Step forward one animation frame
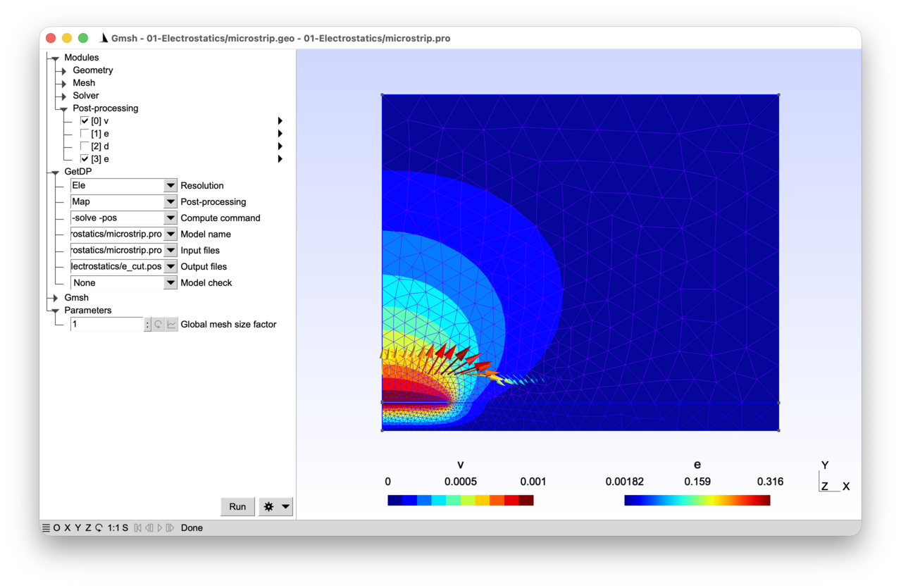This screenshot has width=901, height=588. [x=170, y=527]
